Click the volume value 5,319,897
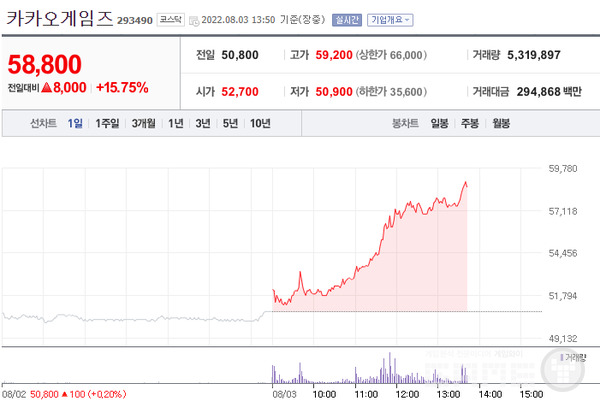The width and height of the screenshot is (600, 407). 534,55
